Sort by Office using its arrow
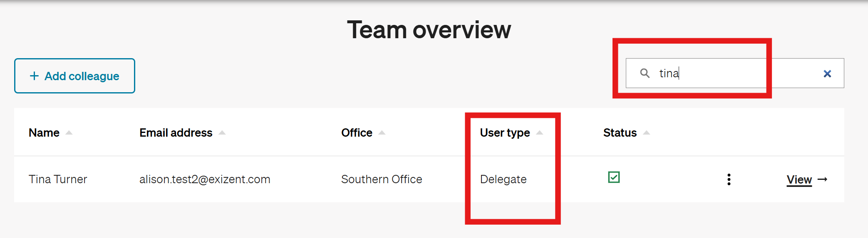The height and width of the screenshot is (238, 868). [x=382, y=132]
